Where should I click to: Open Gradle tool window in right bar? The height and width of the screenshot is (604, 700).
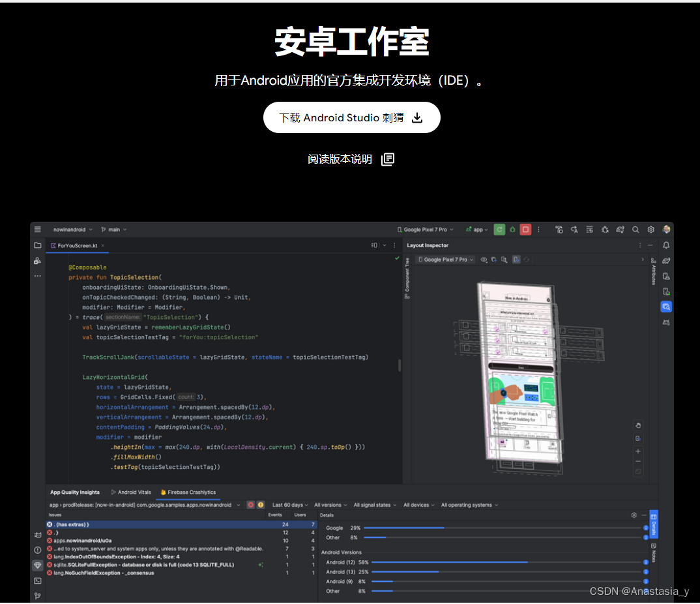[x=666, y=260]
